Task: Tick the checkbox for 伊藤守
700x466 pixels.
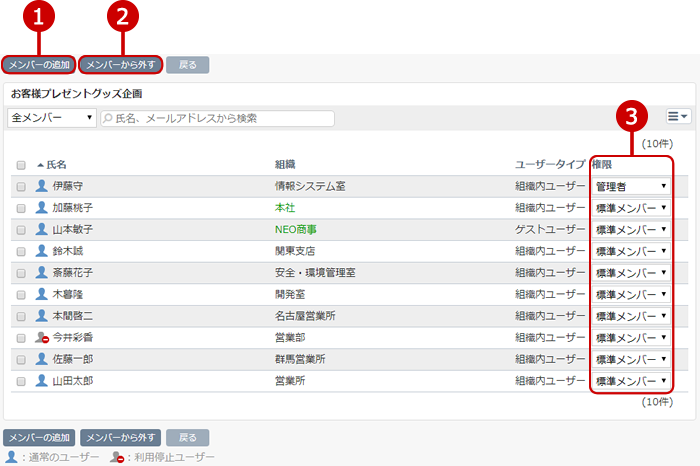Action: (x=21, y=186)
